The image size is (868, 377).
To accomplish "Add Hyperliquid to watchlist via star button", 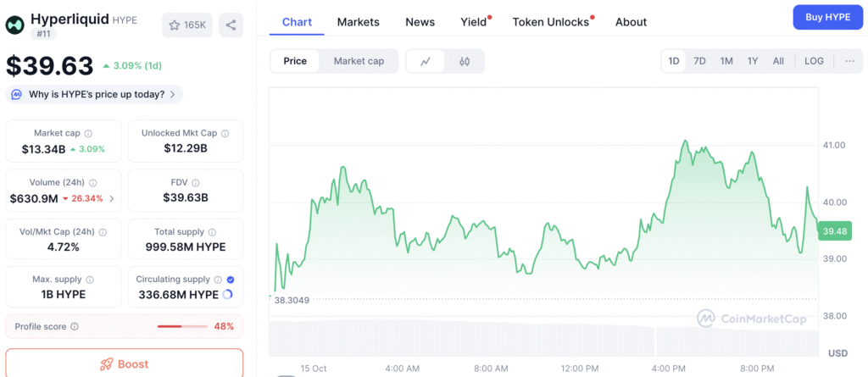I will tap(187, 25).
